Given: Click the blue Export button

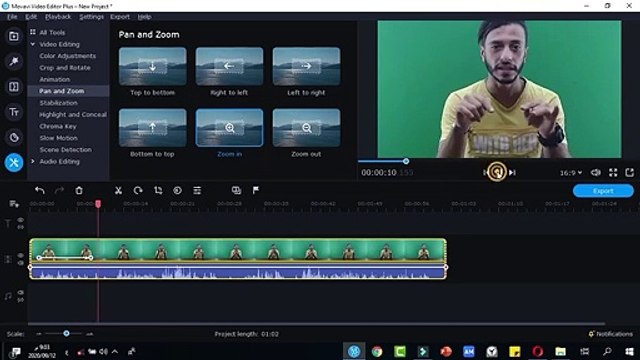Looking at the screenshot, I should (x=603, y=191).
